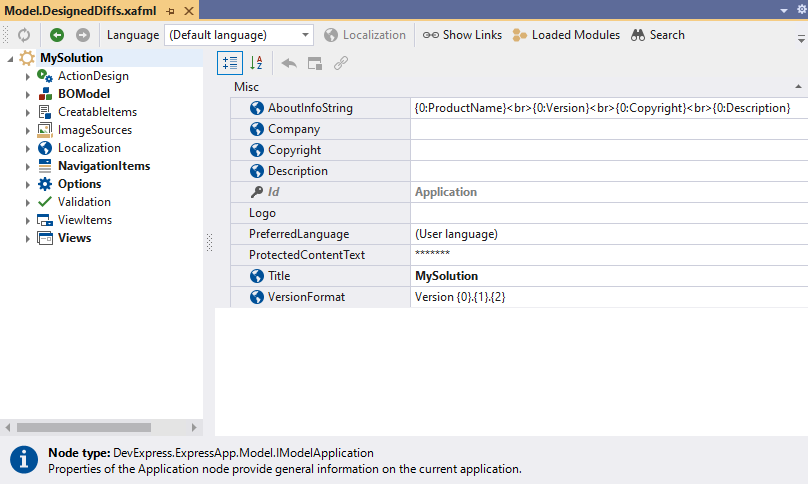
Task: Switch to Model.DesignedDiffs.xafml tab
Action: [x=80, y=11]
